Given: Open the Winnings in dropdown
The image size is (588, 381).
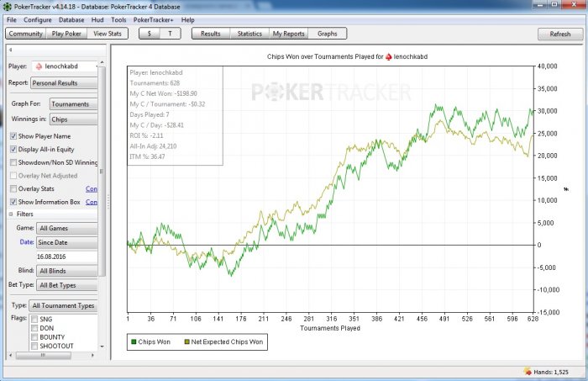Looking at the screenshot, I should (74, 119).
